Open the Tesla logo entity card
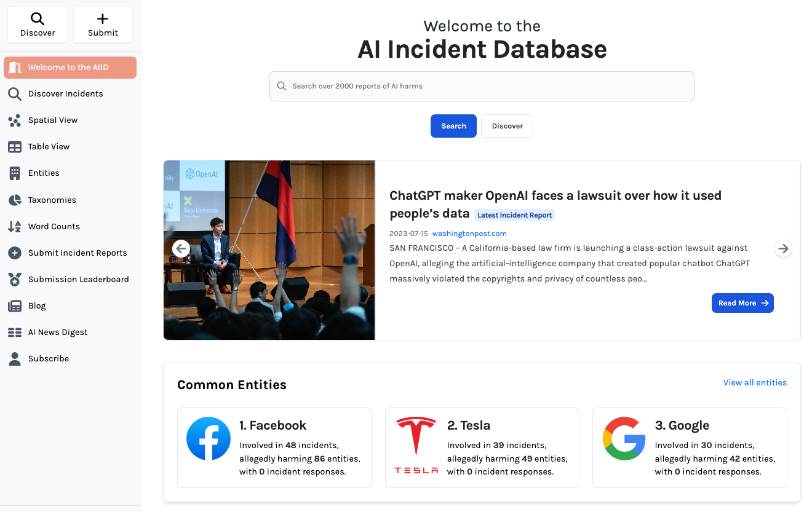Viewport: 812px width, 512px height. click(x=416, y=445)
